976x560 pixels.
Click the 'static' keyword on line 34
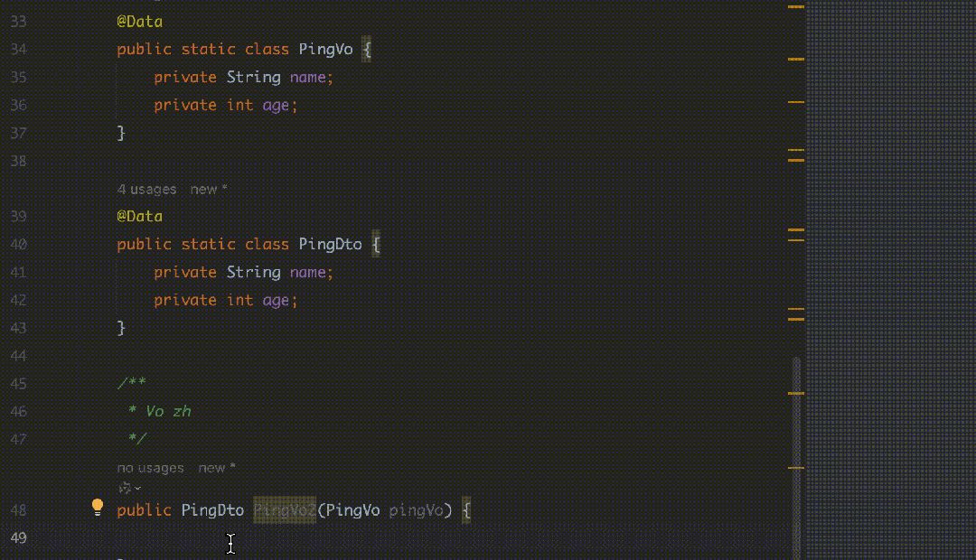(x=208, y=49)
